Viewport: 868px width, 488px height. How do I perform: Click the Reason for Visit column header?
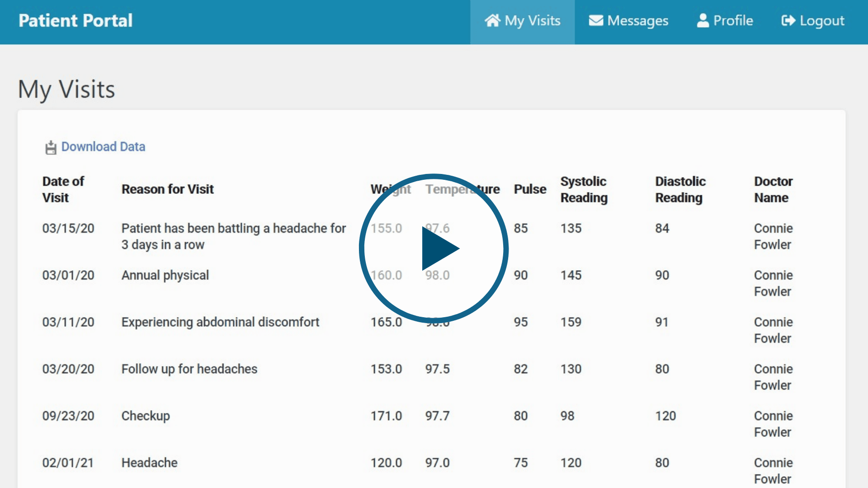pyautogui.click(x=167, y=189)
